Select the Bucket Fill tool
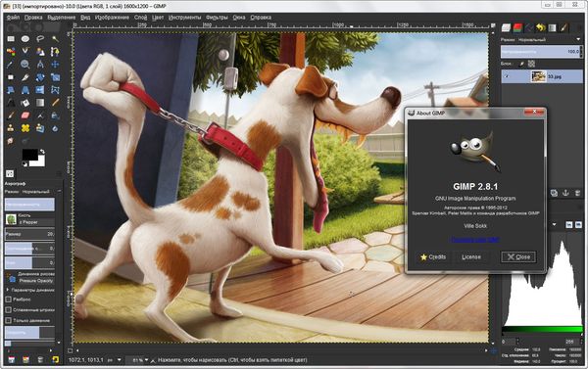The height and width of the screenshot is (369, 588). point(25,103)
